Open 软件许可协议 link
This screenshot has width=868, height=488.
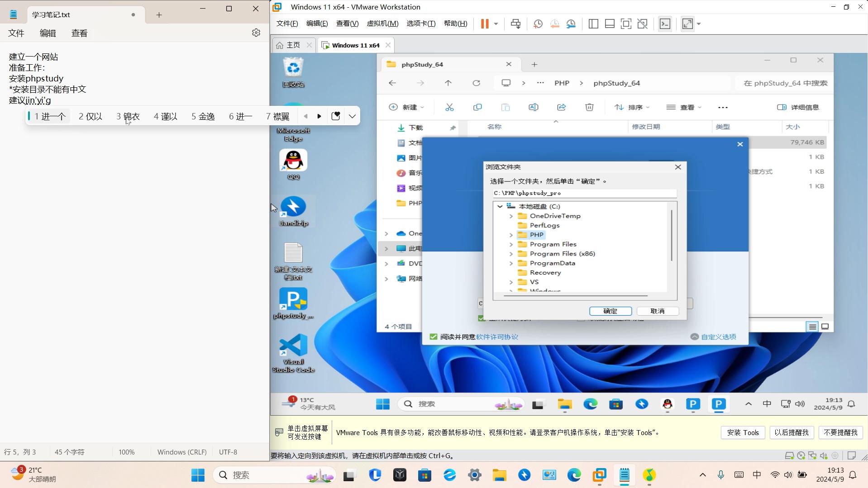click(x=497, y=337)
